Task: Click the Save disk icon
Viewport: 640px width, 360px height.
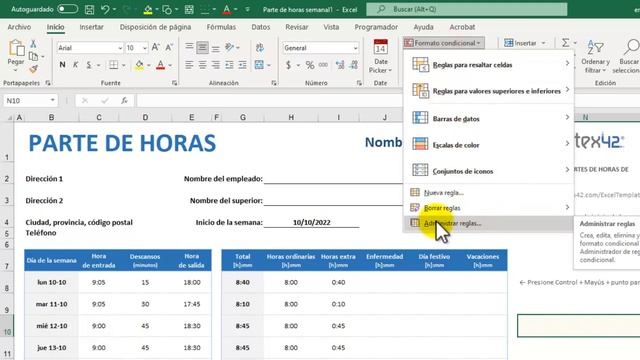Action: click(x=89, y=9)
